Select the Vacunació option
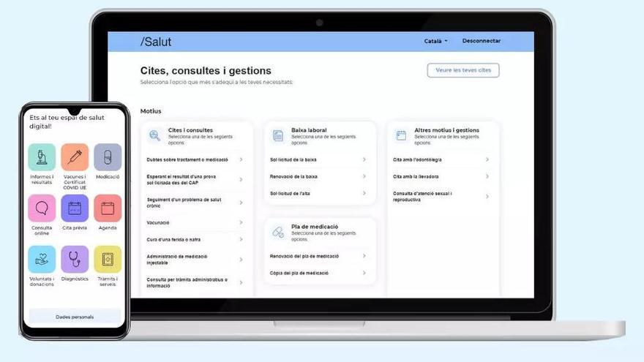The image size is (644, 362). tap(195, 222)
